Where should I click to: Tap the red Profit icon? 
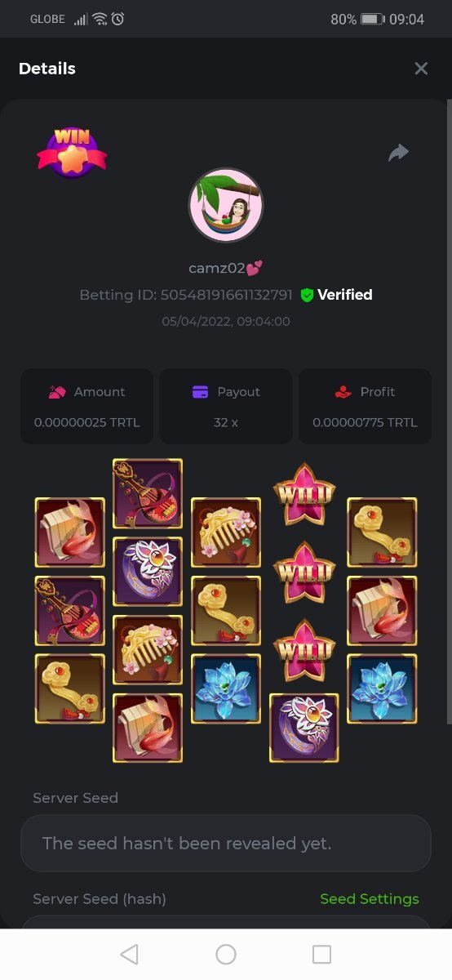pyautogui.click(x=343, y=392)
